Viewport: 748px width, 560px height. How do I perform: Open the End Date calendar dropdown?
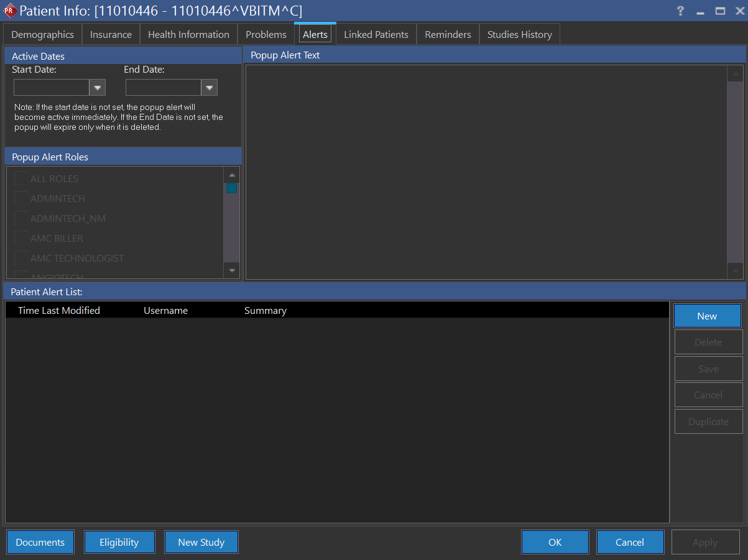209,87
